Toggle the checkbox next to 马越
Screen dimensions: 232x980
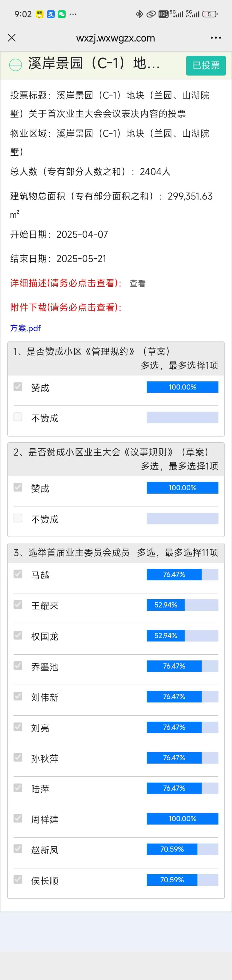pos(18,574)
